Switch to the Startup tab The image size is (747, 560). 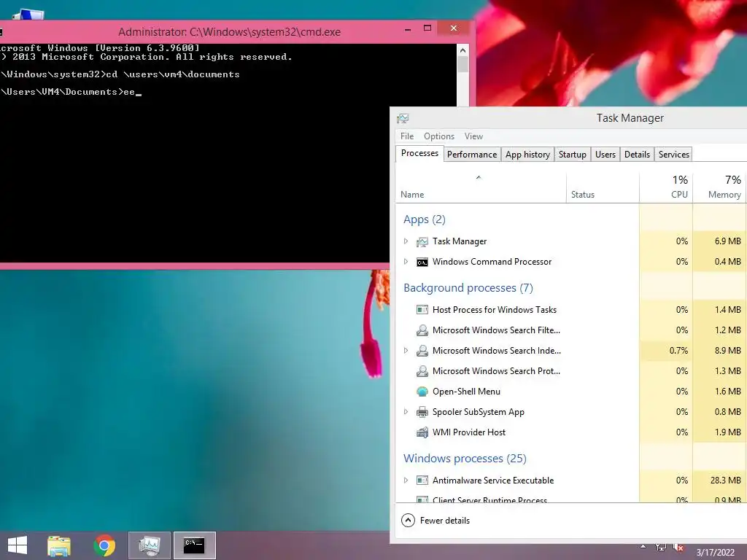click(572, 155)
